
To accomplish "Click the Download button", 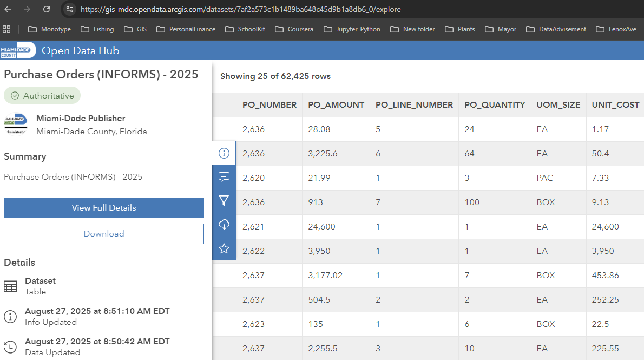I will click(104, 234).
